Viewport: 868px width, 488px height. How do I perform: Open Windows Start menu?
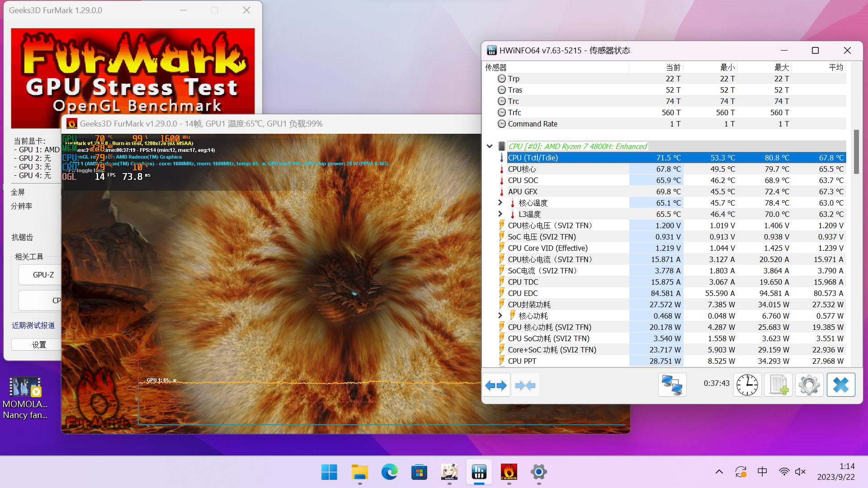pyautogui.click(x=329, y=472)
